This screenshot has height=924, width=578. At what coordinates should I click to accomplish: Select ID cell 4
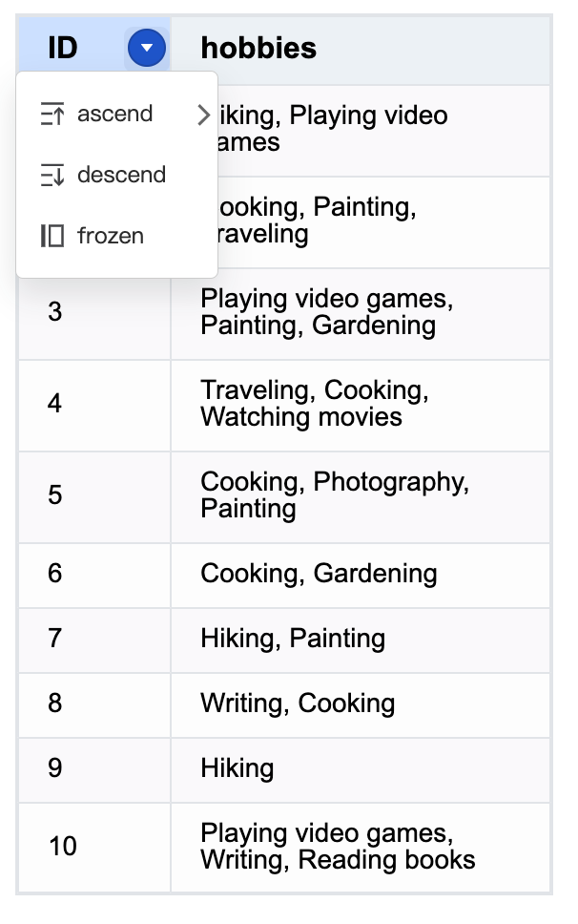pyautogui.click(x=94, y=406)
